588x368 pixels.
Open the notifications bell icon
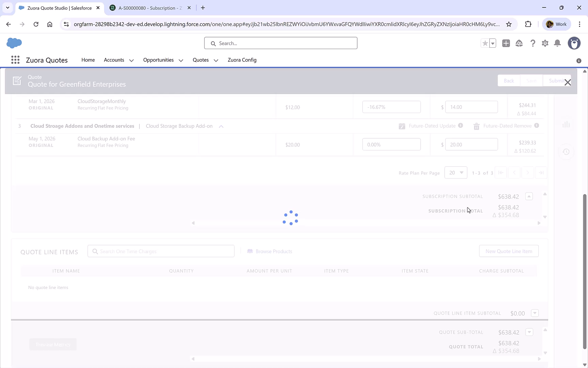tap(557, 43)
